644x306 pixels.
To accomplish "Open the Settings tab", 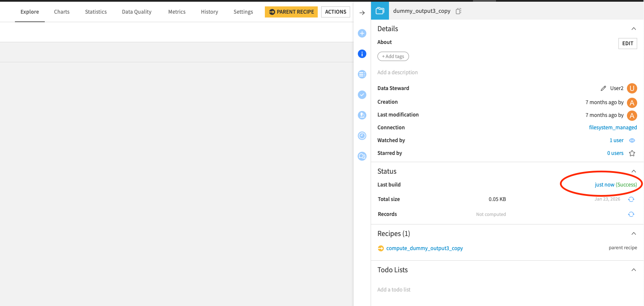I will coord(243,12).
